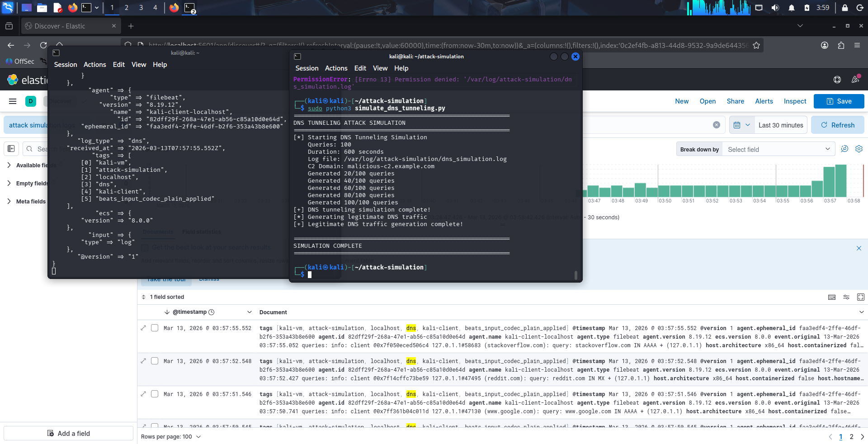
Task: Open Firefox extensions icon
Action: (x=841, y=45)
